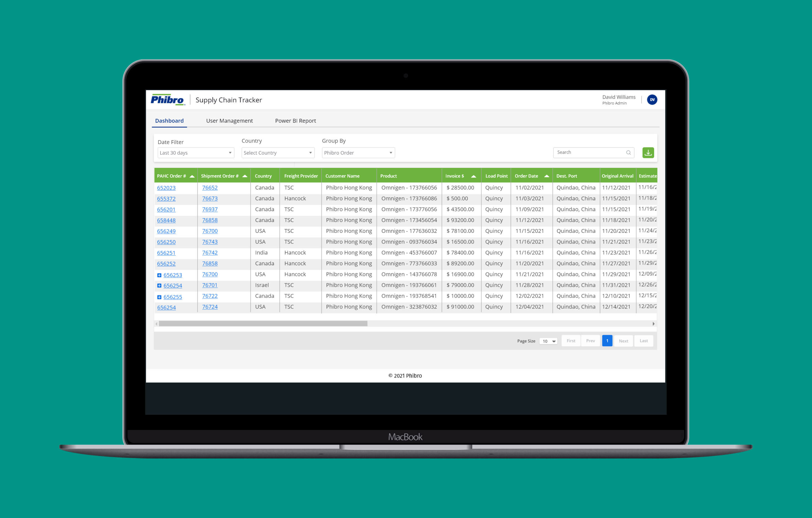812x518 pixels.
Task: Expand row for order 656255
Action: (159, 297)
